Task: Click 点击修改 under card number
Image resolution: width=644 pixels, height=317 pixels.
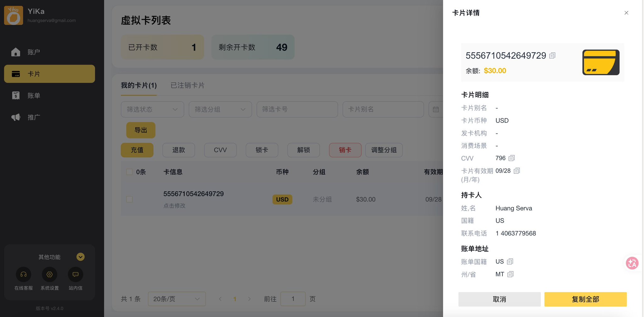Action: pos(174,206)
